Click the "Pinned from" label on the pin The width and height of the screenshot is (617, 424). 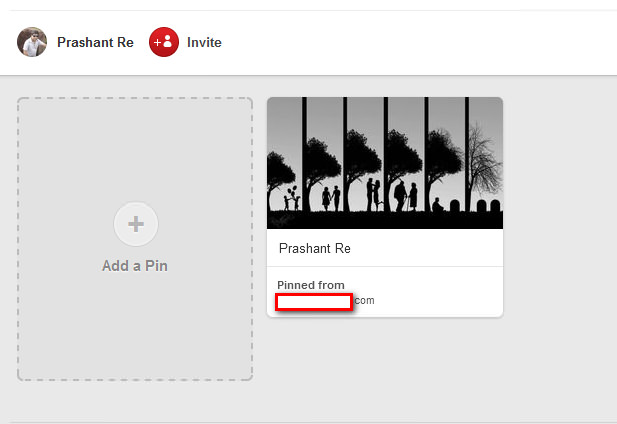coord(311,285)
